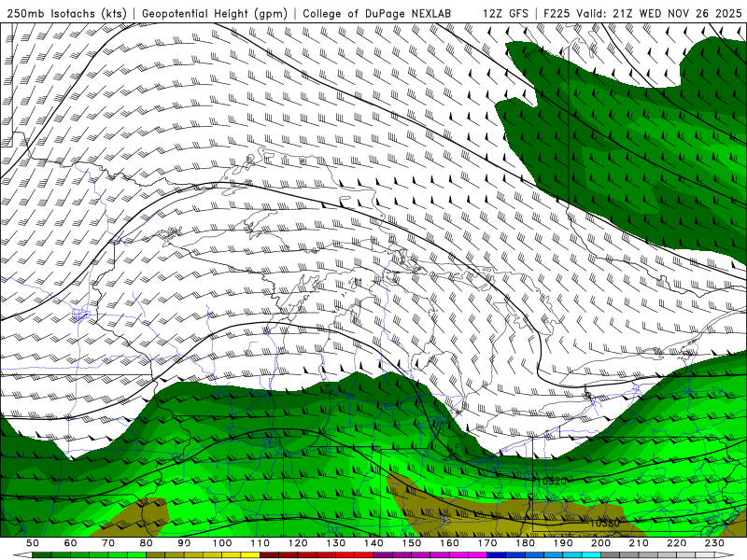Click the 170 value on the color scale
Viewport: 747px width, 560px height.
487,543
